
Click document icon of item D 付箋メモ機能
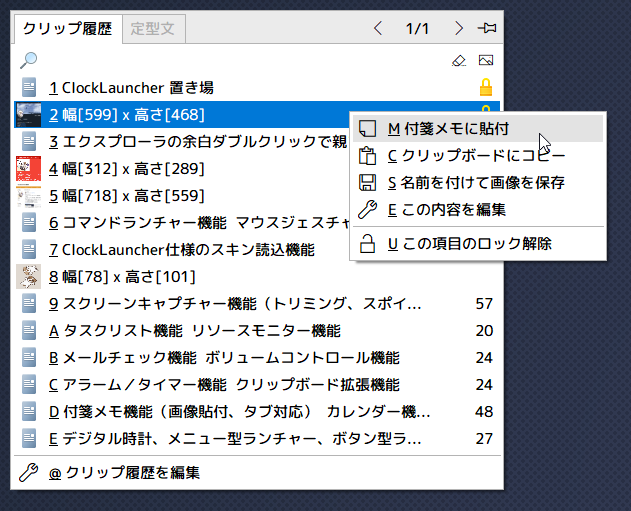pos(29,411)
